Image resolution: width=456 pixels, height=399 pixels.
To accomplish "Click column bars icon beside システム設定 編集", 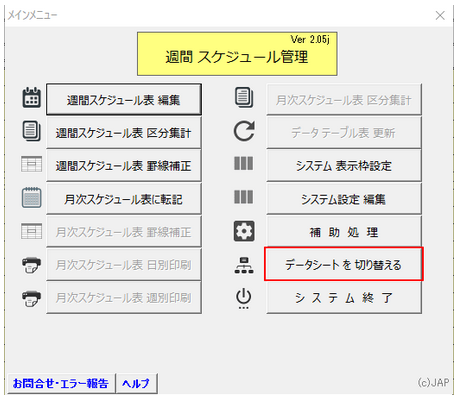I will 244,197.
